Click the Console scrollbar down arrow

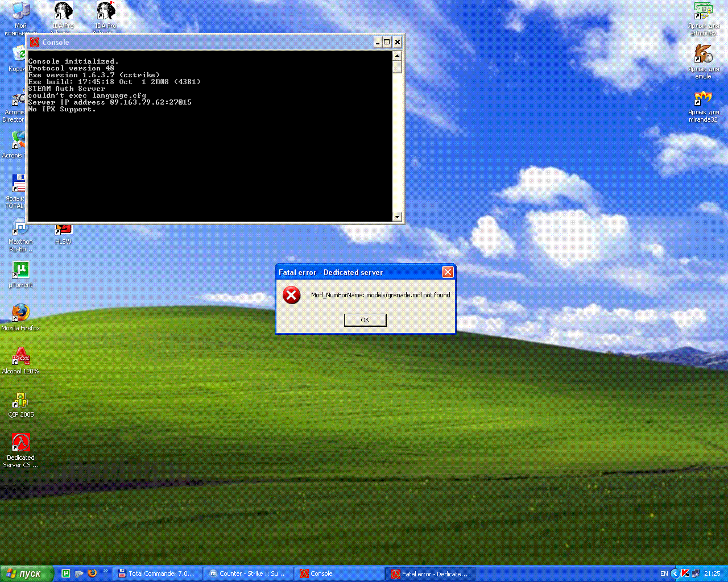[397, 217]
